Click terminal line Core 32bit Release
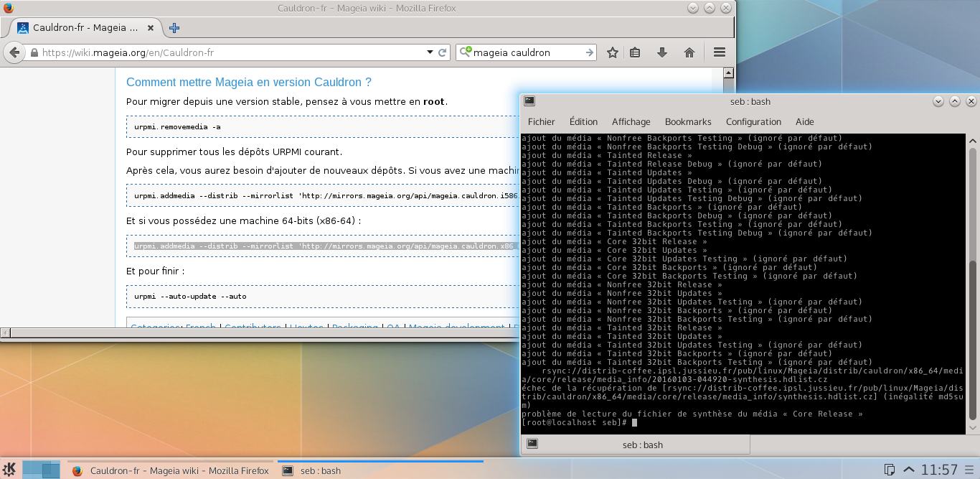980x479 pixels. click(615, 241)
